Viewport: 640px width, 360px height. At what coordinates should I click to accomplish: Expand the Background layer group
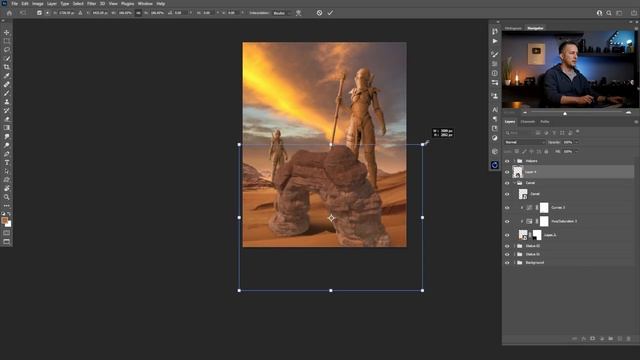[514, 263]
